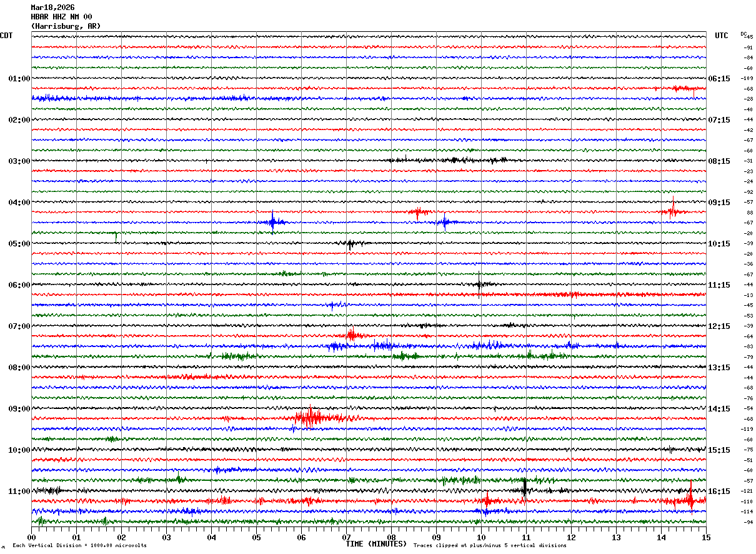756x554 pixels.
Task: Click minute 08 on the time axis
Action: (391, 537)
